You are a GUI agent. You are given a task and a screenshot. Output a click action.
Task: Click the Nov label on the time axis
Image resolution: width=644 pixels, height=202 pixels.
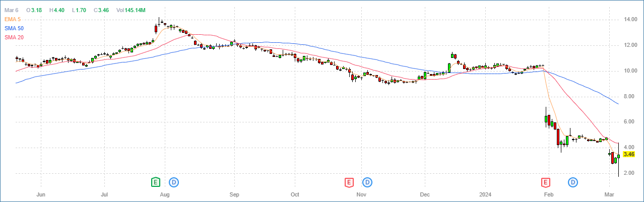[361, 194]
